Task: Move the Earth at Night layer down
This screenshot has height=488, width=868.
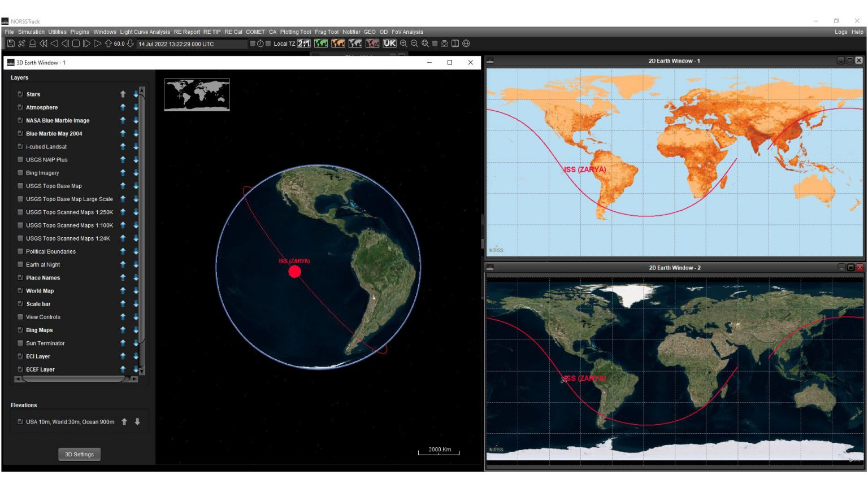Action: click(136, 265)
